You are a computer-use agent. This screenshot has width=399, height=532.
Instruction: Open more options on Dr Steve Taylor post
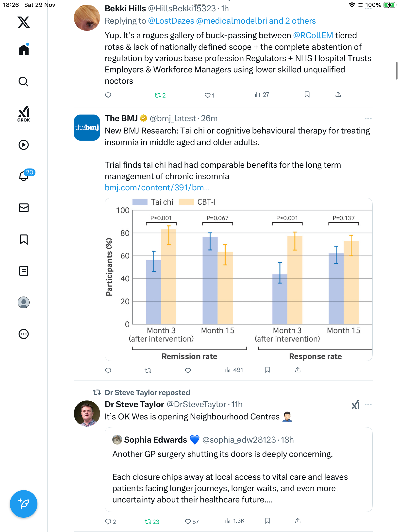pyautogui.click(x=368, y=404)
